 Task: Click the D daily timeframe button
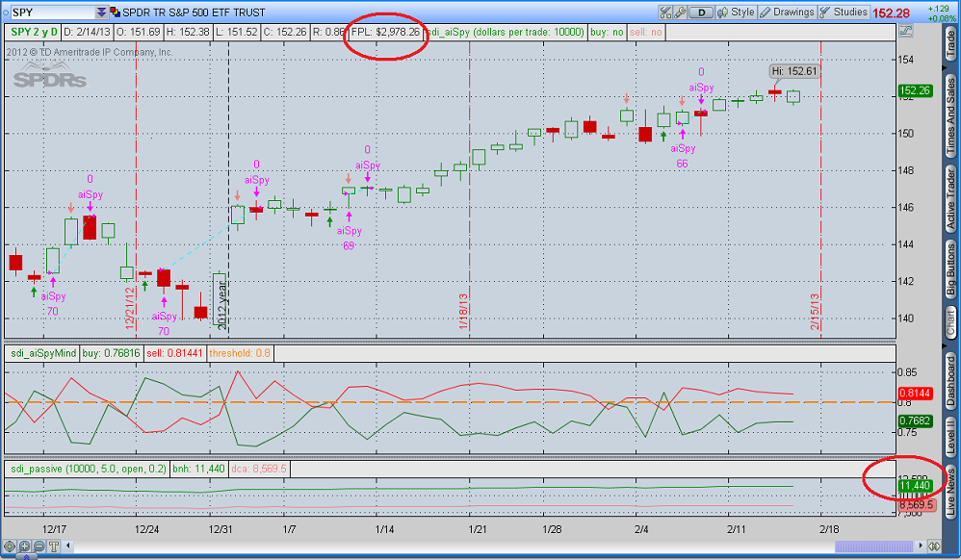[x=701, y=13]
